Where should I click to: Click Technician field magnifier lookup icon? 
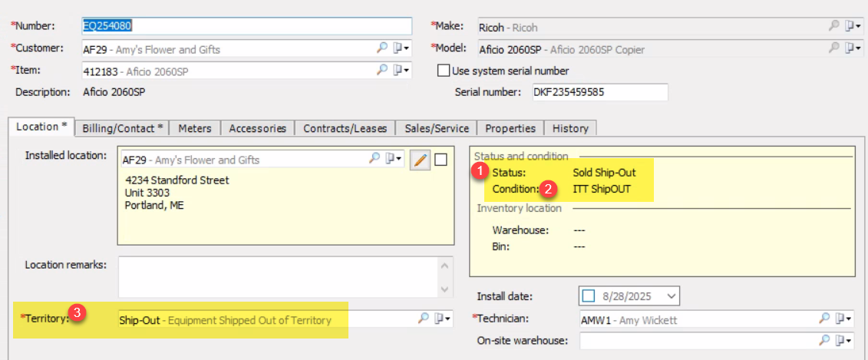pyautogui.click(x=825, y=319)
